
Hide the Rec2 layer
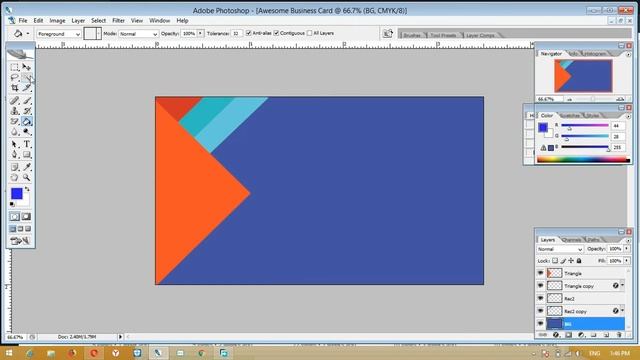[x=540, y=298]
